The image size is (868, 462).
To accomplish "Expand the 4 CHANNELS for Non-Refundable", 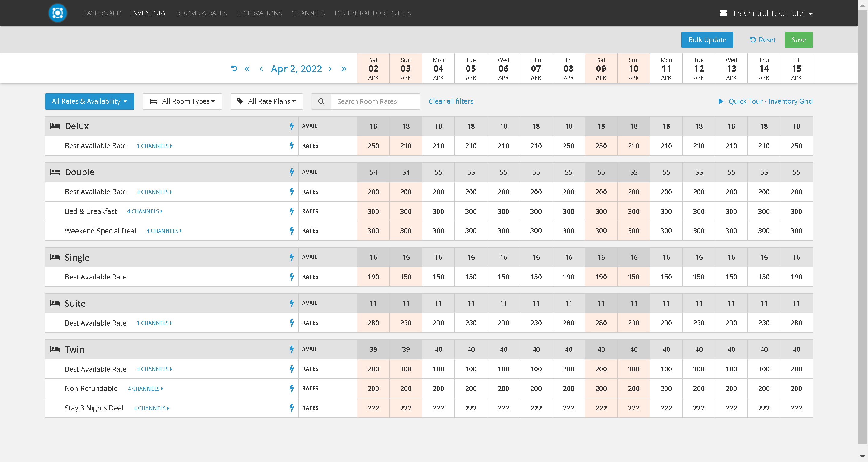I will [x=146, y=389].
